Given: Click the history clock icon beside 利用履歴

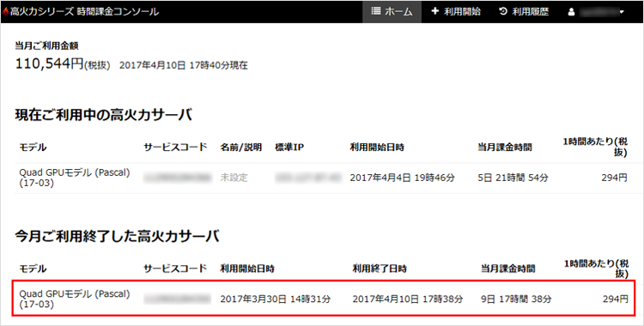Looking at the screenshot, I should point(503,11).
